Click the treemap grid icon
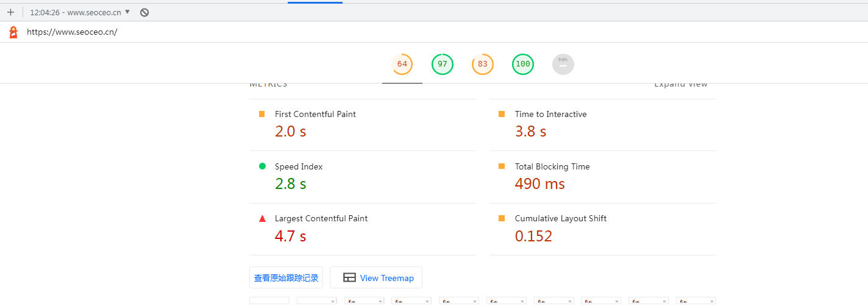Screen dimensions: 868x306 pos(349,278)
